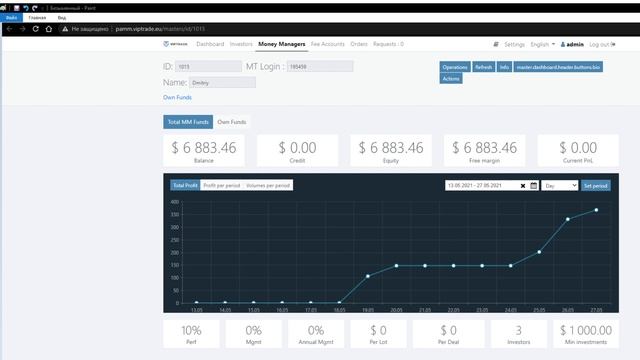The image size is (640, 360).
Task: Click the Operations button
Action: [x=455, y=67]
